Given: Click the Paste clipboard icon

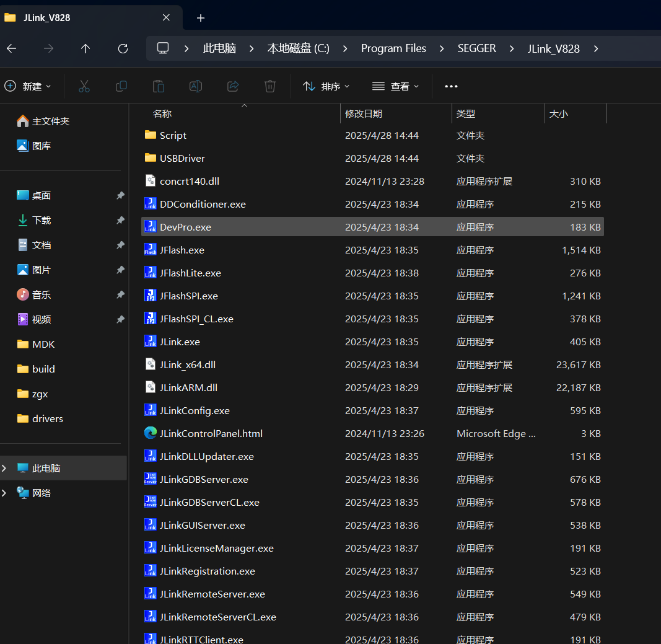Looking at the screenshot, I should pyautogui.click(x=159, y=86).
